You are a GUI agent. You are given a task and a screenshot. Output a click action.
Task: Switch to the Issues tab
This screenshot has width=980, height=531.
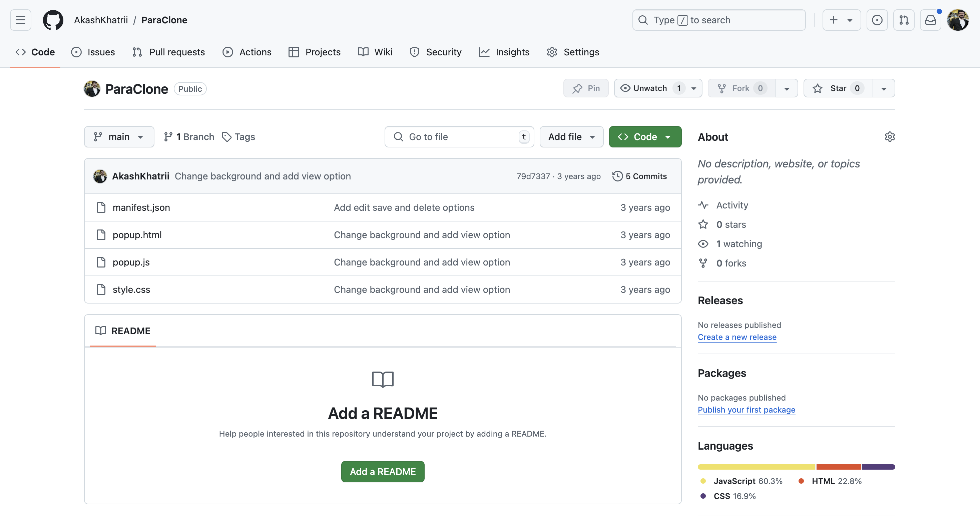(93, 52)
